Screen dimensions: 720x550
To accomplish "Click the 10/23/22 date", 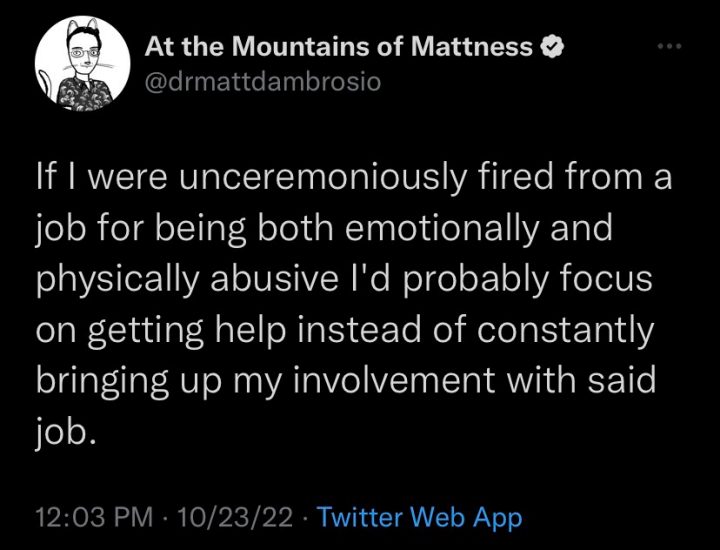I will point(236,517).
